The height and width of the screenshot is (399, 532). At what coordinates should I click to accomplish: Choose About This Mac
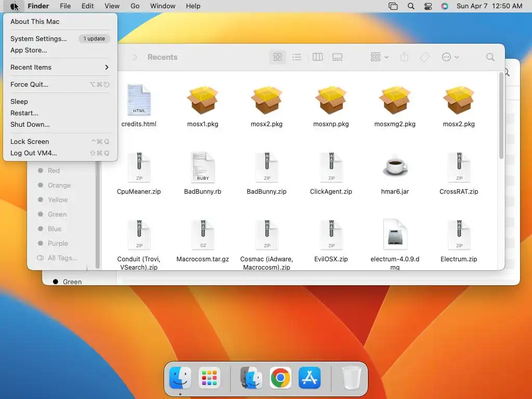60,21
